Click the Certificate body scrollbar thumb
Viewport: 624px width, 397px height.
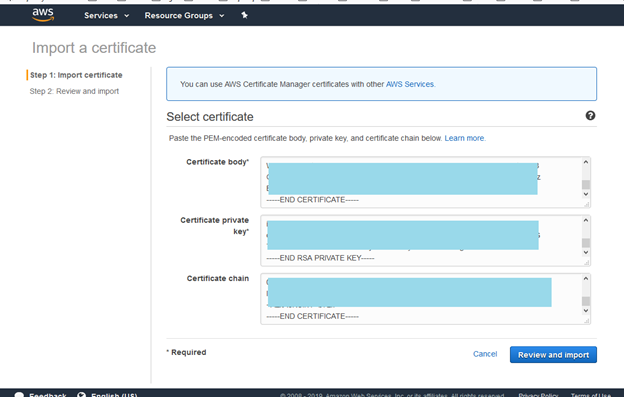(586, 184)
